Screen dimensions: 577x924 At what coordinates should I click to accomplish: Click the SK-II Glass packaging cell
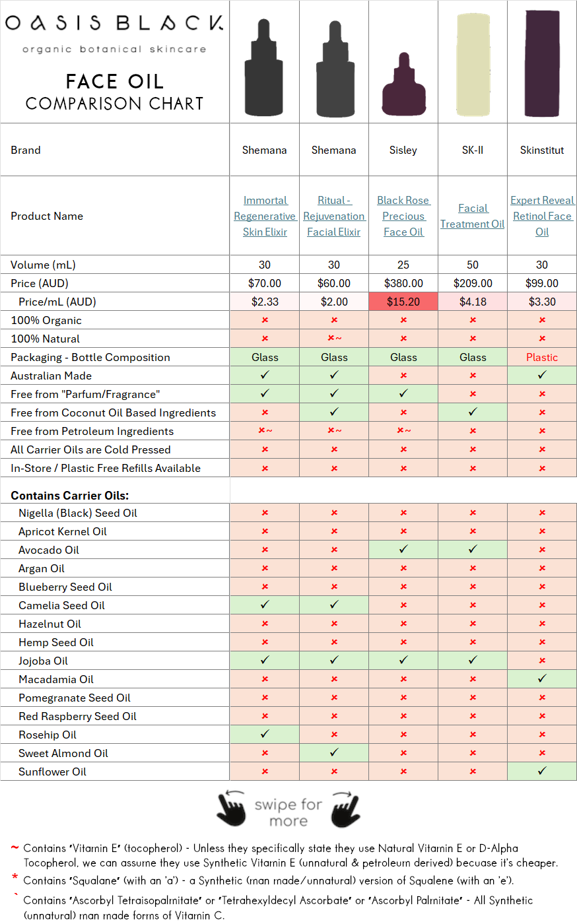pyautogui.click(x=473, y=357)
